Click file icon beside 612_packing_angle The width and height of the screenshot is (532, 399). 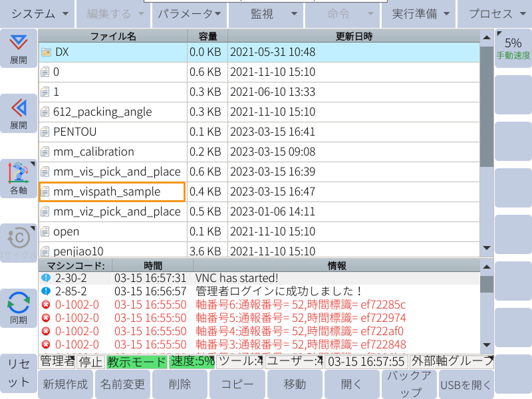[x=45, y=112]
